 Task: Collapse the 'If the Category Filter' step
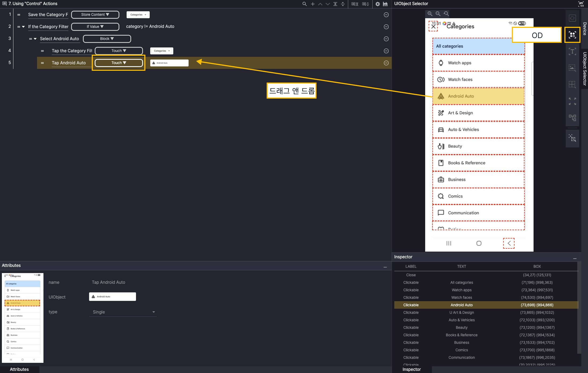[x=23, y=27]
